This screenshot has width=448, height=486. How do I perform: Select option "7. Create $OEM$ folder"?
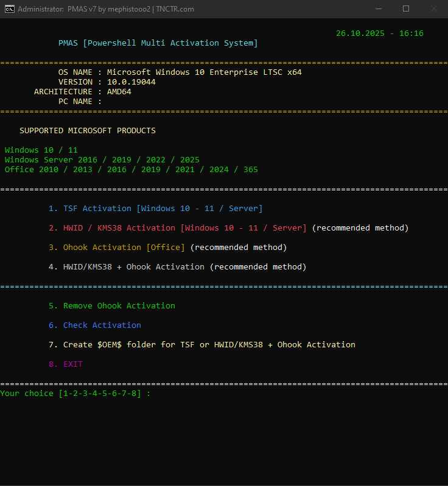(x=202, y=345)
